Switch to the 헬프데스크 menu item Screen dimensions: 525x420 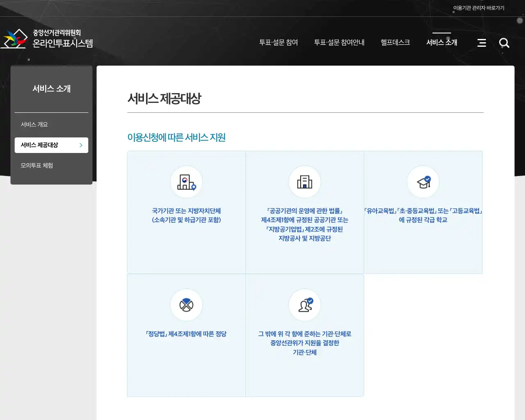coord(395,42)
